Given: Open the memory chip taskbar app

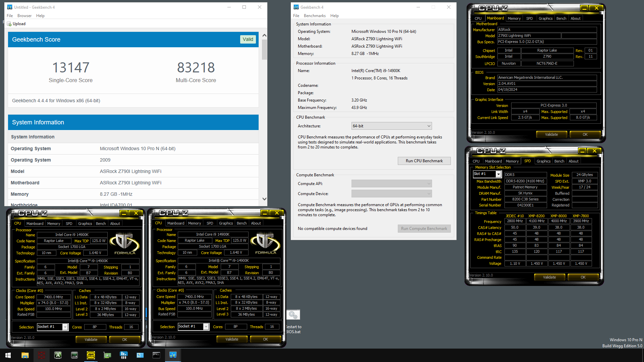Looking at the screenshot, I should click(x=74, y=355).
